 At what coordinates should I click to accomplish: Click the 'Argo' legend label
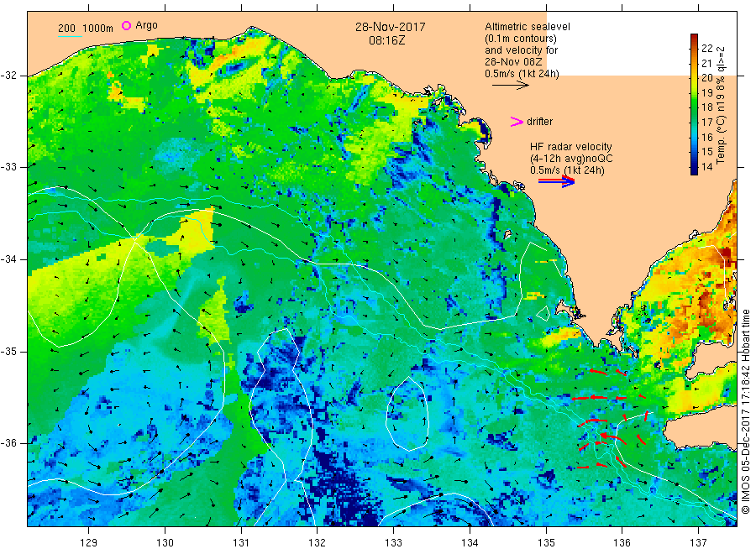[x=146, y=25]
